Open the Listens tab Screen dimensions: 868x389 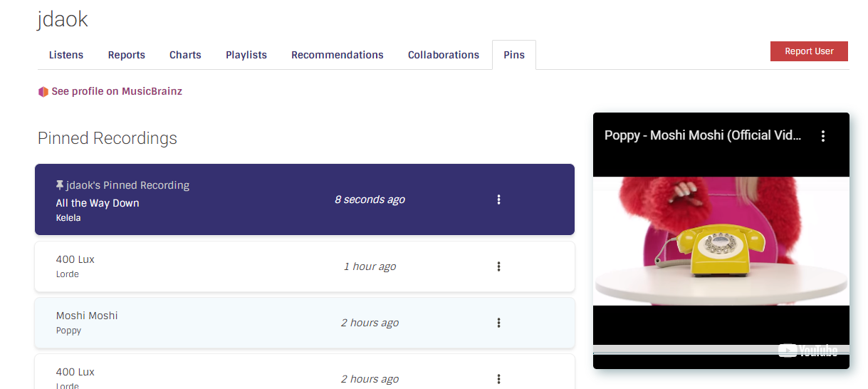coord(66,55)
